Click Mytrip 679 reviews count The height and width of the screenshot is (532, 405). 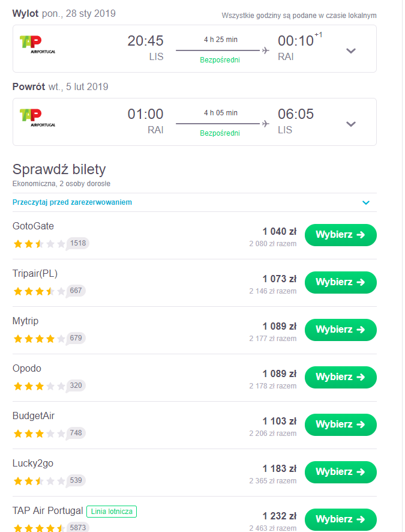[76, 338]
